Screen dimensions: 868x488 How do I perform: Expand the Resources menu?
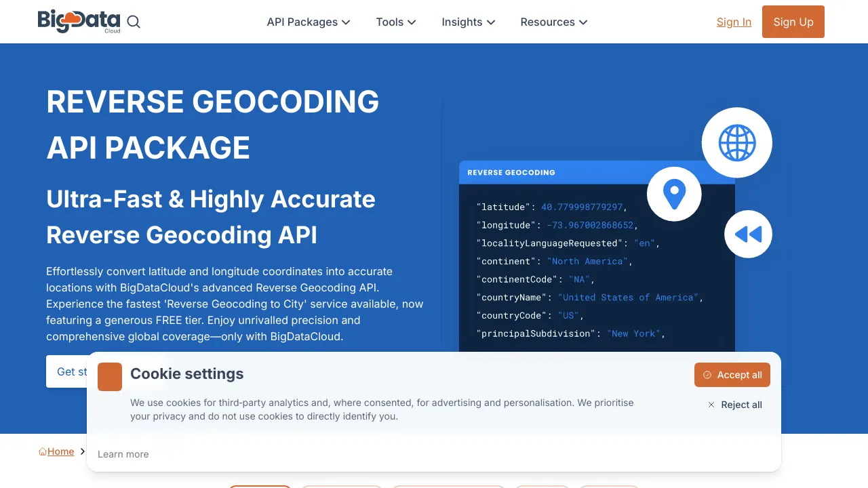click(x=554, y=22)
